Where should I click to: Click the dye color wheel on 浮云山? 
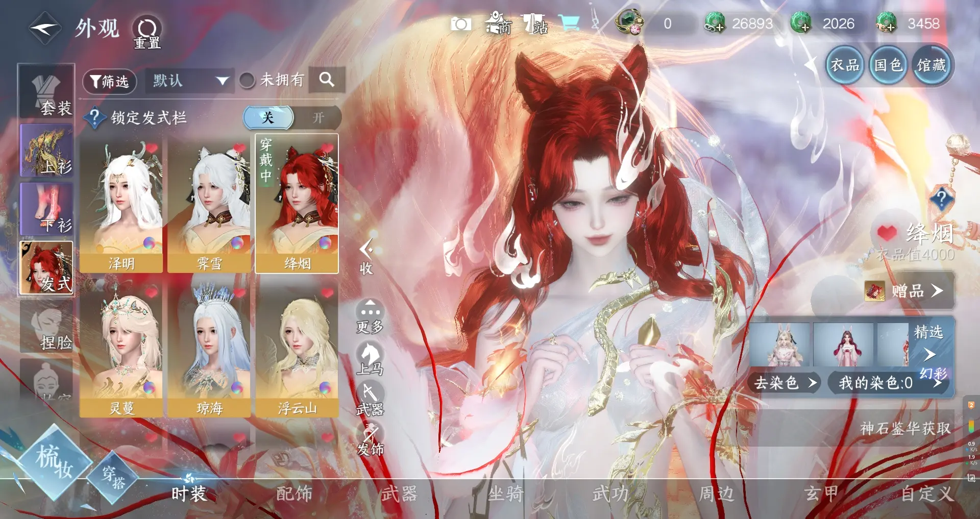[x=325, y=387]
